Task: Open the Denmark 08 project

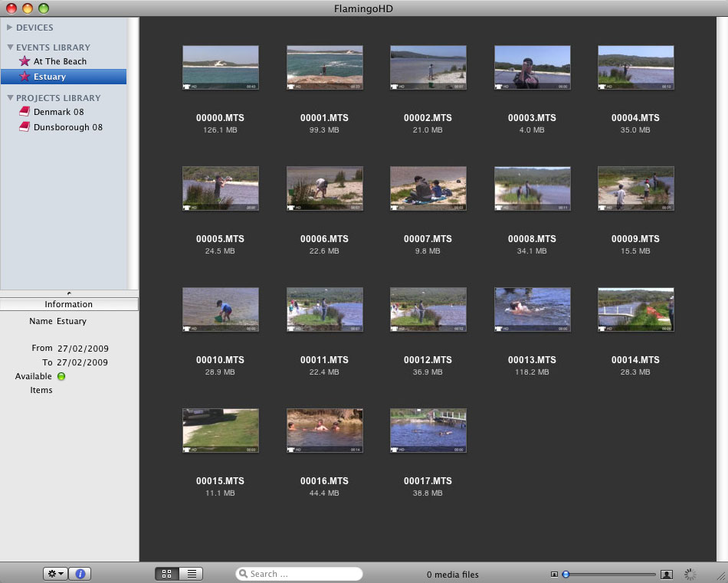Action: [58, 112]
